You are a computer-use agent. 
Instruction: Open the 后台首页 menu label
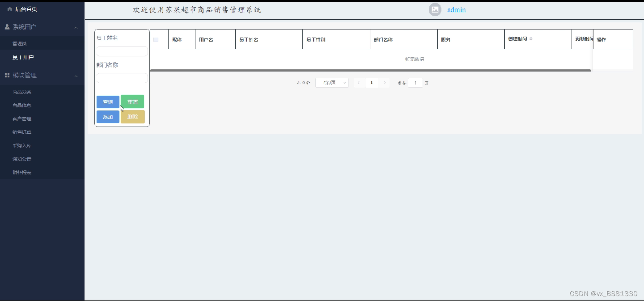26,9
